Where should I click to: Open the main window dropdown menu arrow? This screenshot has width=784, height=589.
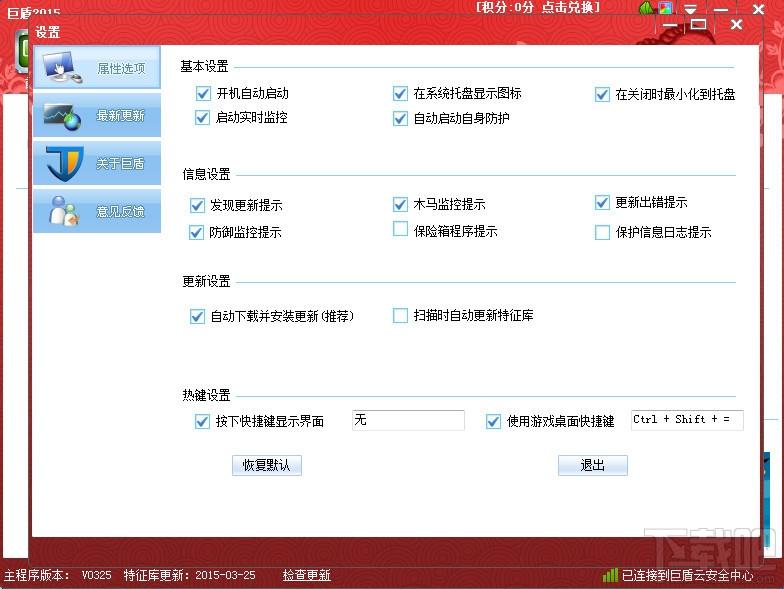690,9
